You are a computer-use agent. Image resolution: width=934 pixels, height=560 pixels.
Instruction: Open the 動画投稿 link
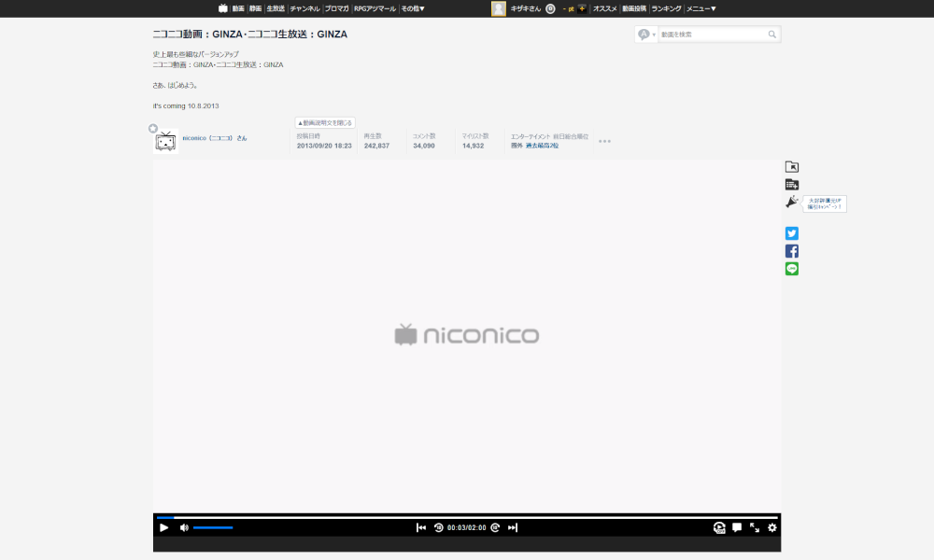(x=634, y=8)
